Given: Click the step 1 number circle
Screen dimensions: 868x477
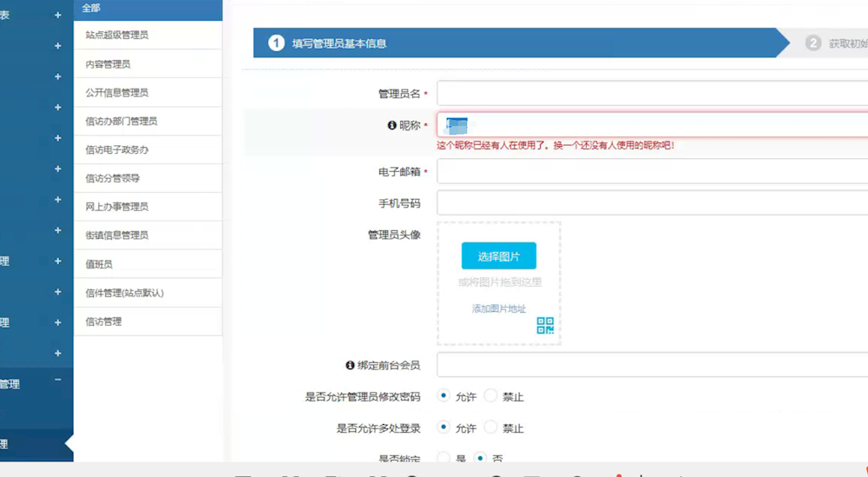Looking at the screenshot, I should pyautogui.click(x=276, y=43).
